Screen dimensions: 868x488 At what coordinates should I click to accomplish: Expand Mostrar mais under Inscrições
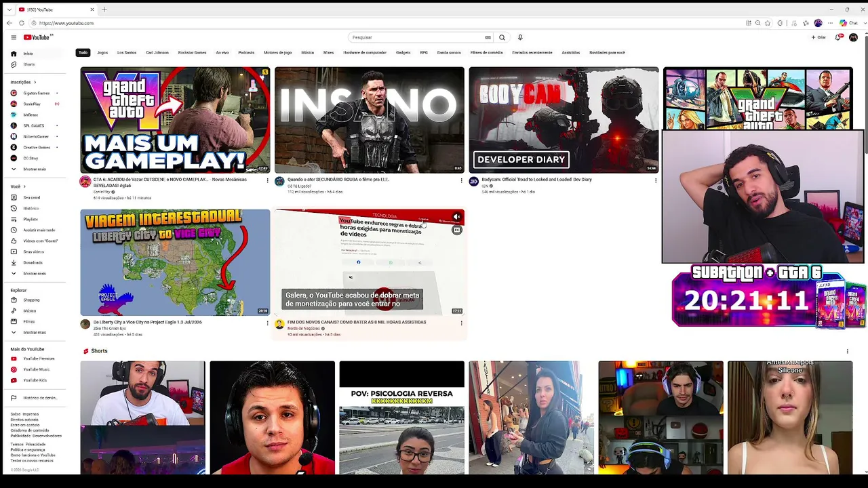click(35, 169)
